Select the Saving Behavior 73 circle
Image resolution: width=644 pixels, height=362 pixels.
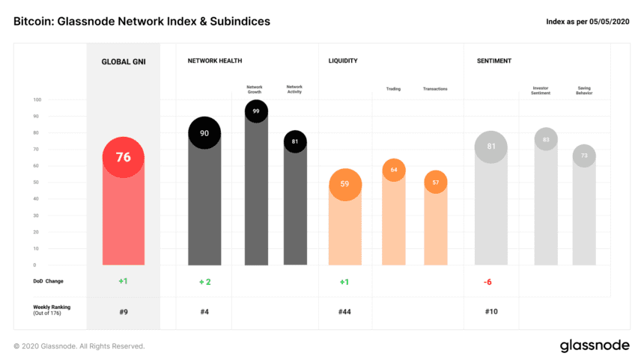coord(584,156)
